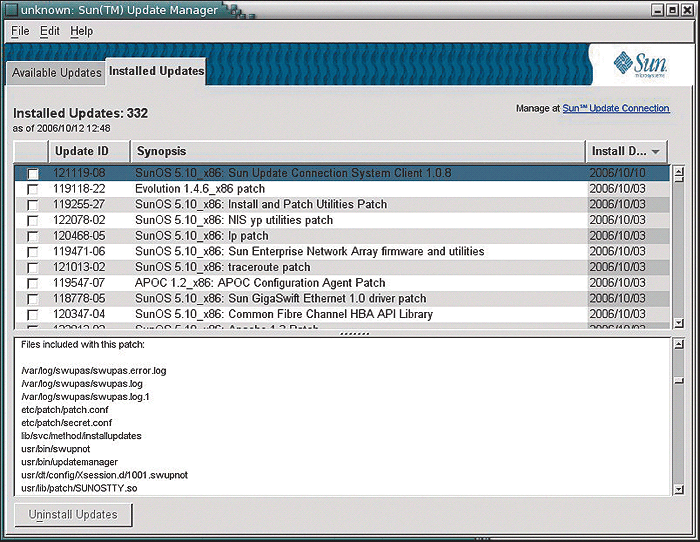Click the 'Installed Updates: 332' heading
Image resolution: width=700 pixels, height=542 pixels.
80,113
